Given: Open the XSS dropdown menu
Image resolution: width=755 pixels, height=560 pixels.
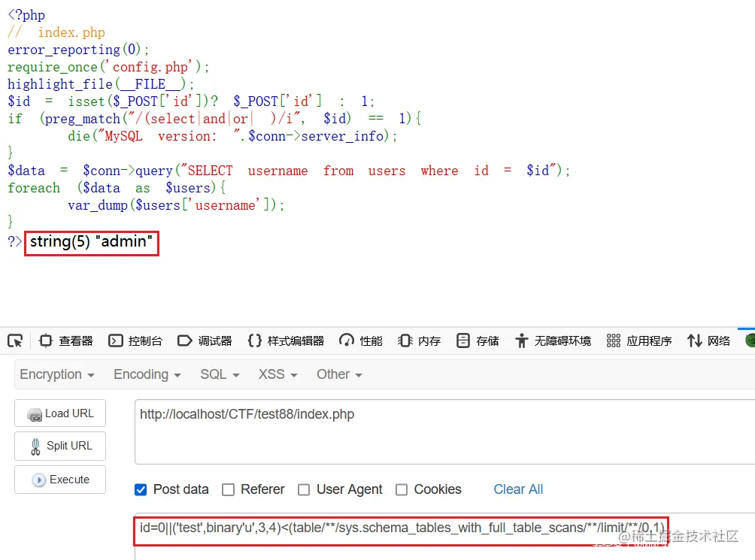Looking at the screenshot, I should [277, 374].
